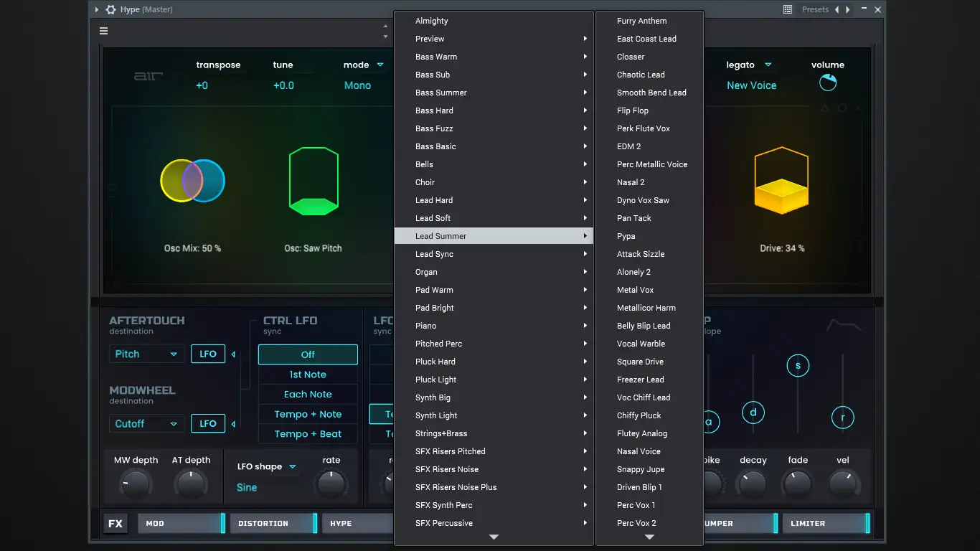Click the decay 'd' envelope slider handle

click(x=753, y=412)
